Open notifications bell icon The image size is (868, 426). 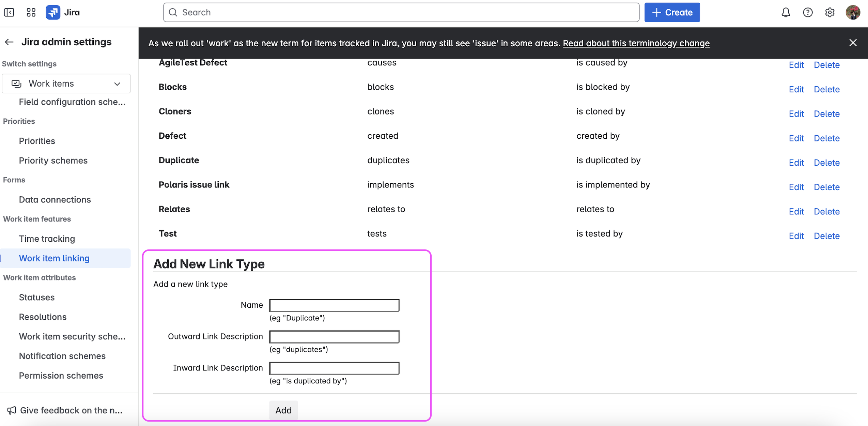pyautogui.click(x=786, y=13)
